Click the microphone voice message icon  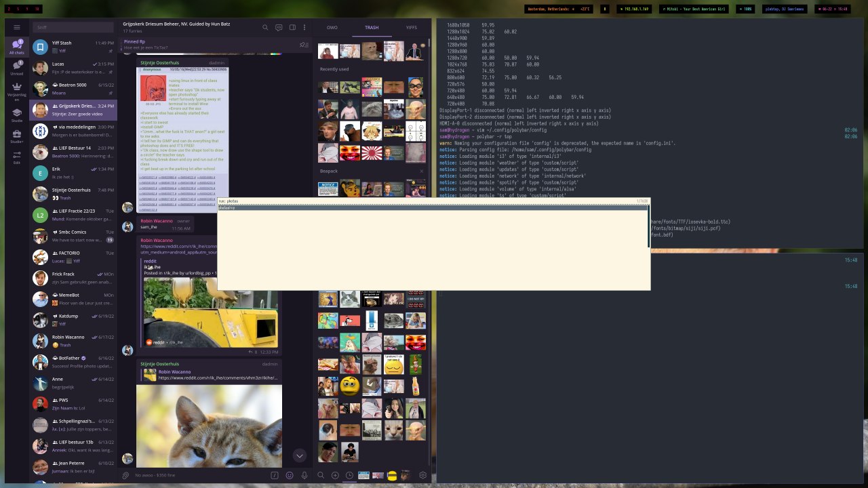[304, 476]
